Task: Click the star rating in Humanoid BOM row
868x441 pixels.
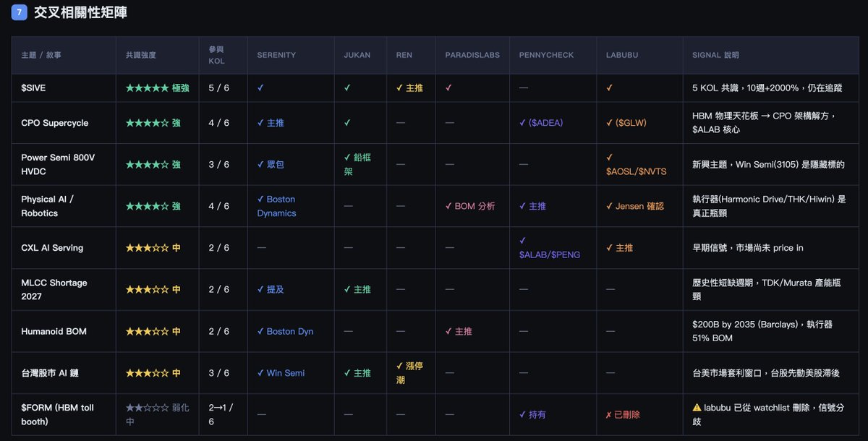Action: click(x=153, y=331)
